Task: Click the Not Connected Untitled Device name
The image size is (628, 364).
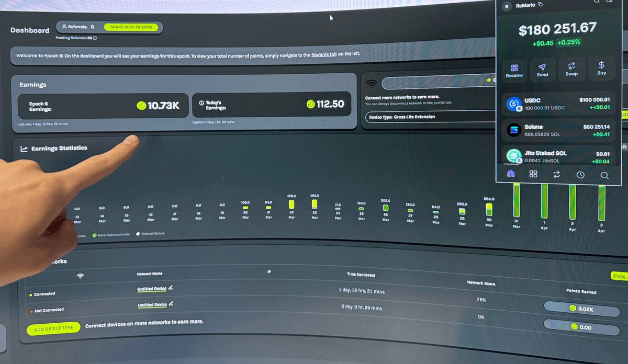Action: click(152, 305)
